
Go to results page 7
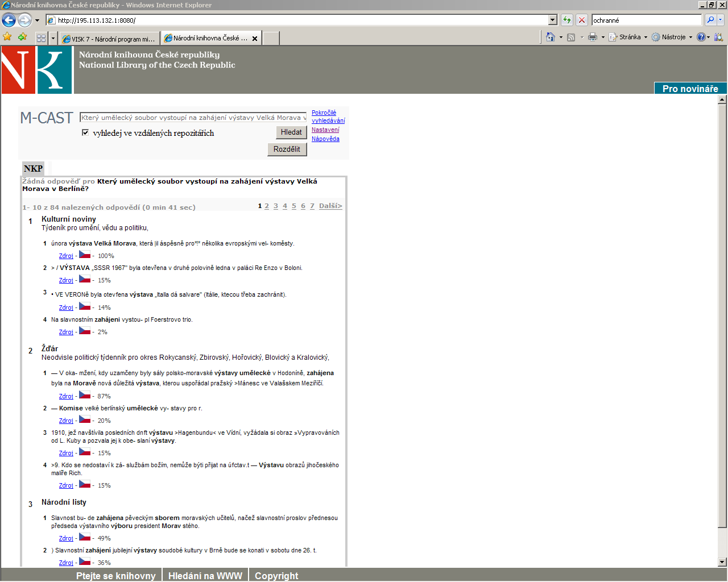pos(312,206)
